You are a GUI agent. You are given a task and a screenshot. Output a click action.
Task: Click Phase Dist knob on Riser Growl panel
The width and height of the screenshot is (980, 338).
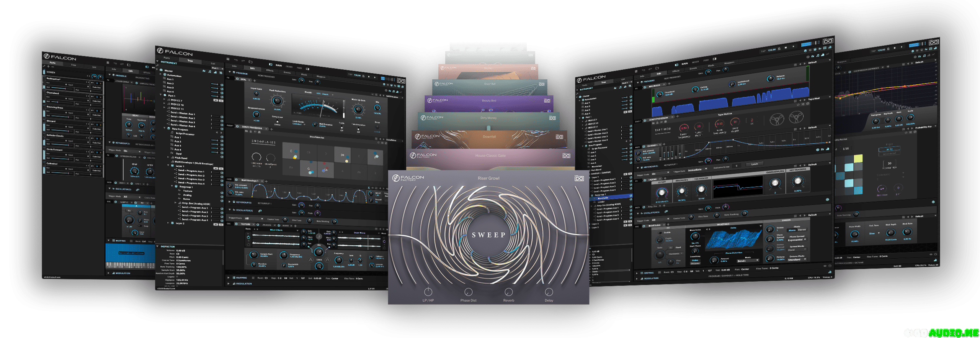click(468, 292)
